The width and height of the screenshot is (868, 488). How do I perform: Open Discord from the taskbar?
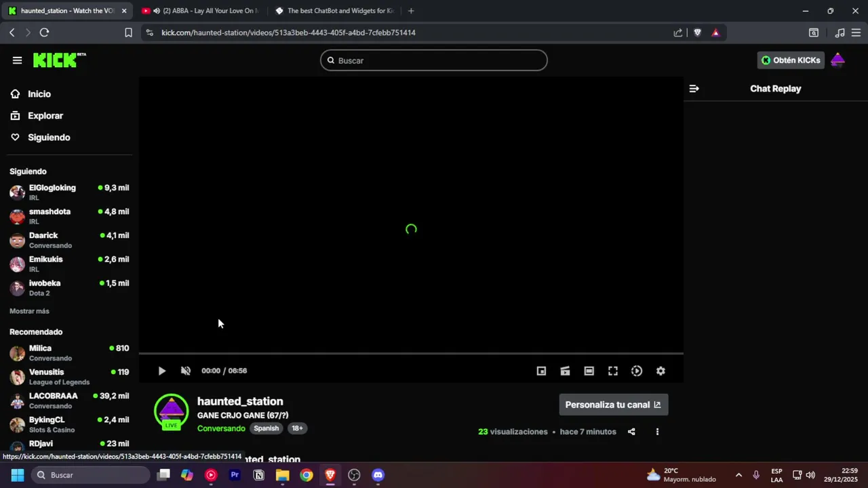click(x=378, y=475)
